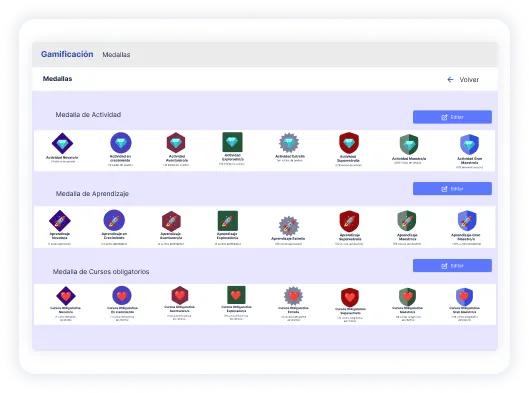Image resolution: width=529 pixels, height=393 pixels.
Task: Click the diamond-shaped Aprendizaje rocket medal
Action: pos(60,221)
